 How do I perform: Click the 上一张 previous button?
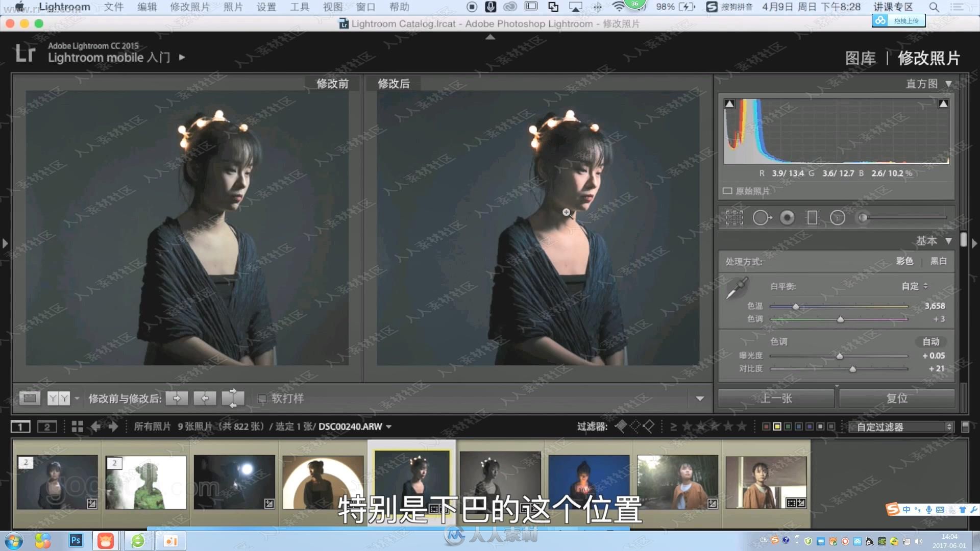click(x=776, y=398)
